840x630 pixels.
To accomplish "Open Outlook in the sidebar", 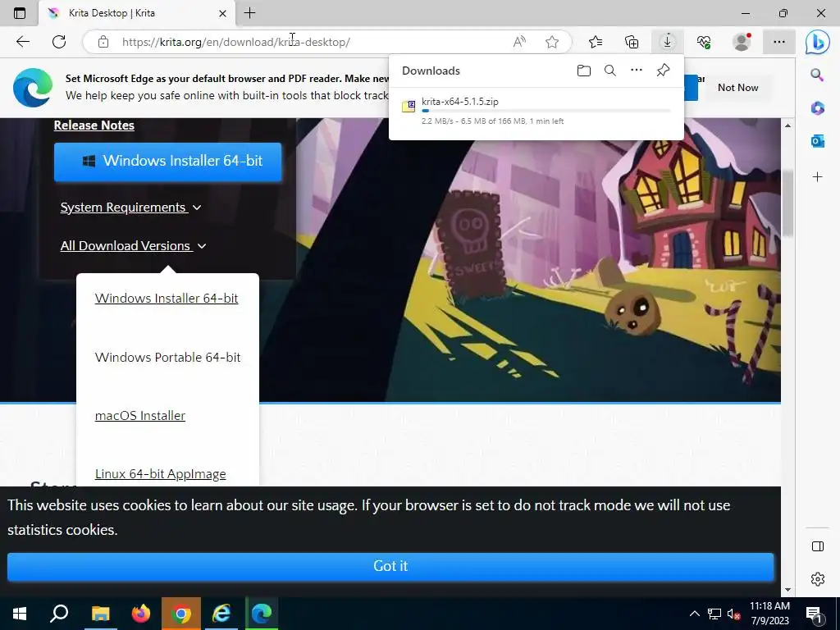I will coord(818,141).
